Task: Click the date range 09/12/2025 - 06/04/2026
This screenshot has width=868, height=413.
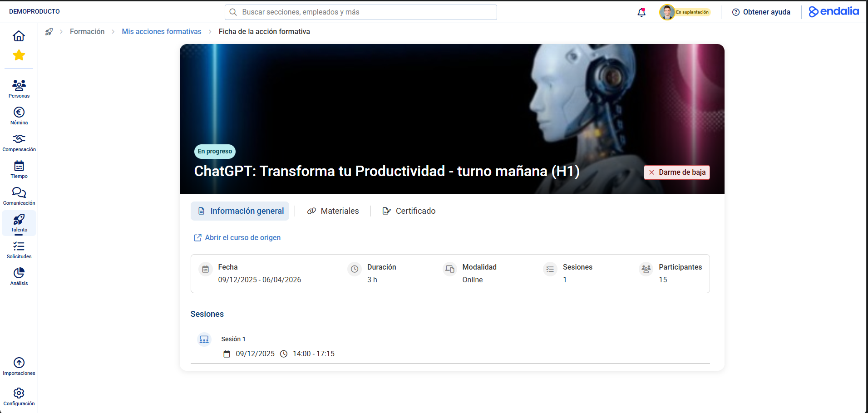Action: pyautogui.click(x=260, y=280)
